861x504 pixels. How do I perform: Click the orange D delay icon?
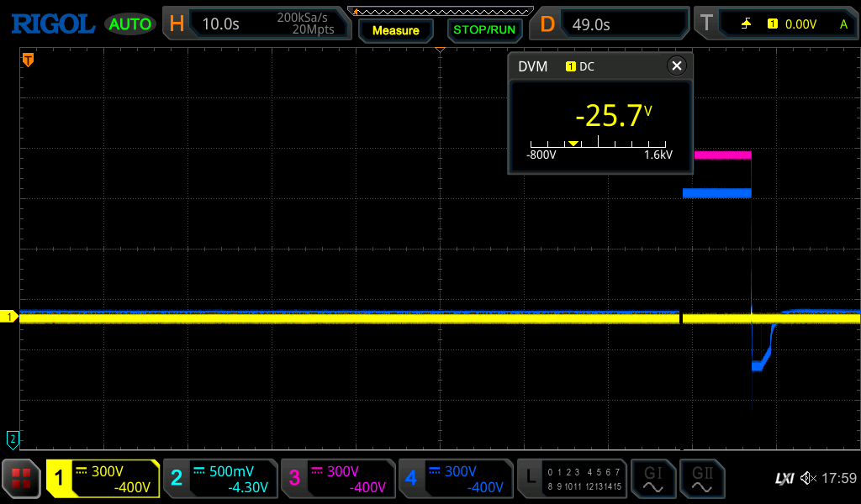pyautogui.click(x=547, y=24)
